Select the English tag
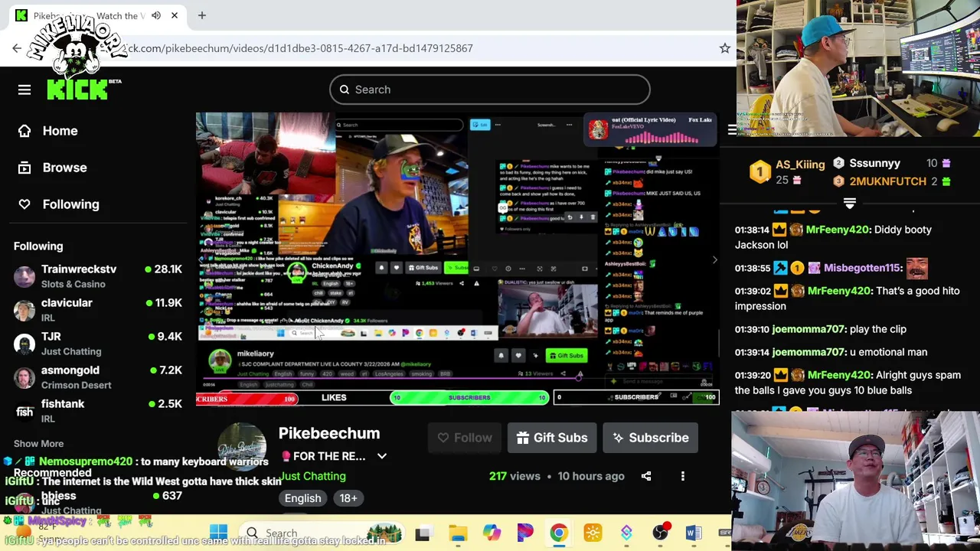This screenshot has width=980, height=551. click(303, 498)
